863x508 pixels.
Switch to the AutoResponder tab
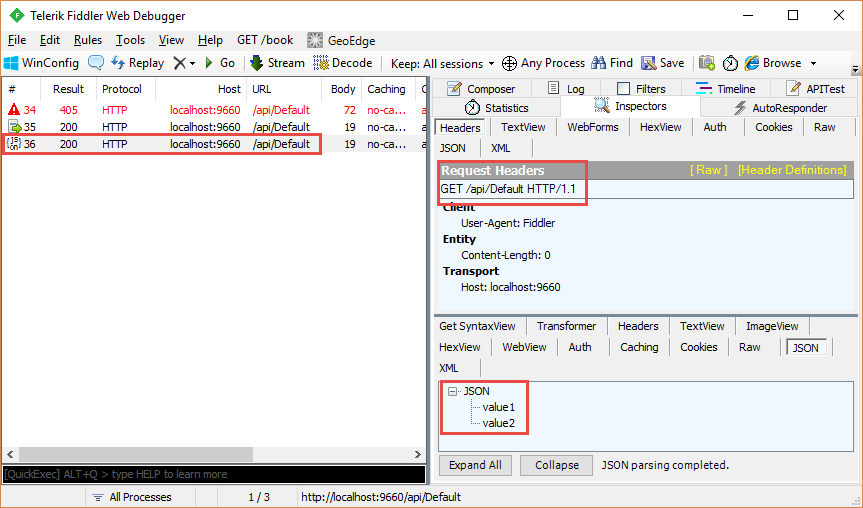click(779, 108)
